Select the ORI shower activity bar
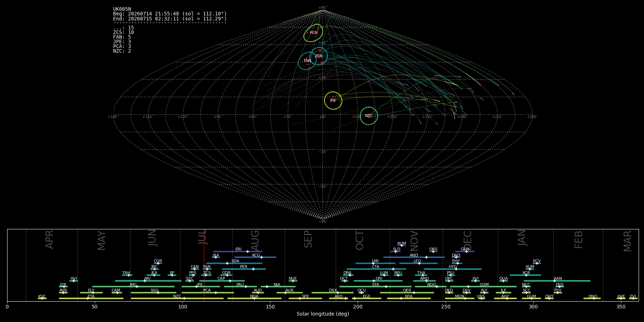Image resolution: width=644 pixels, height=322 pixels. pos(378,281)
